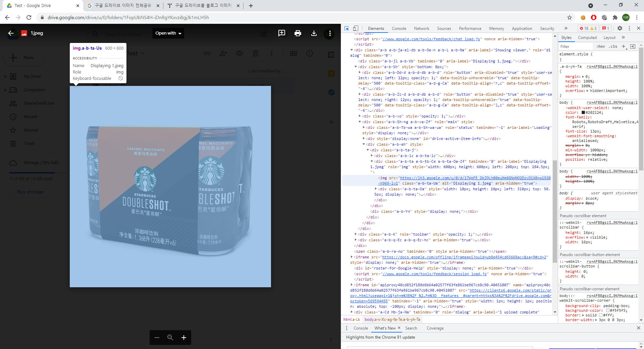644x349 pixels.
Task: Expand the apiproxy iframe node
Action: 352,285
